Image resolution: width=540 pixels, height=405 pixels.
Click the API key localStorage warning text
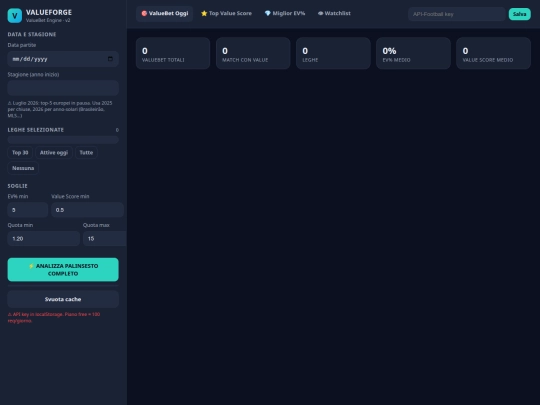point(54,318)
